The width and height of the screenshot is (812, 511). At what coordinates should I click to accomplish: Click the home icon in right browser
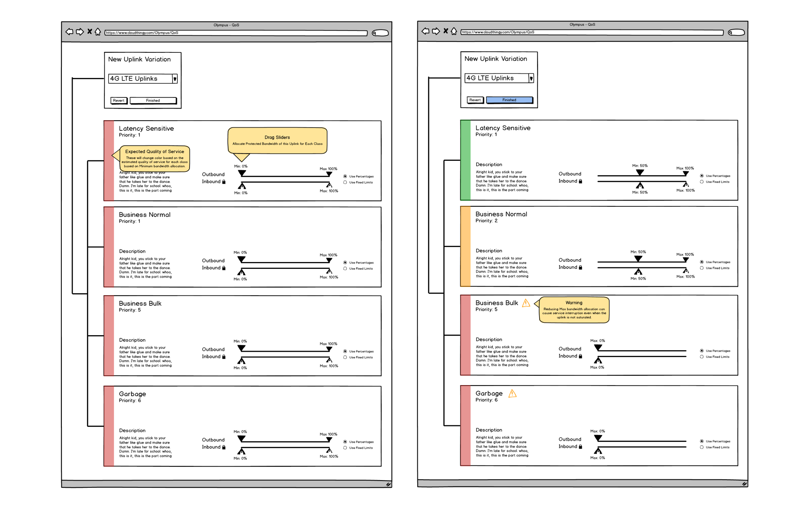click(454, 31)
